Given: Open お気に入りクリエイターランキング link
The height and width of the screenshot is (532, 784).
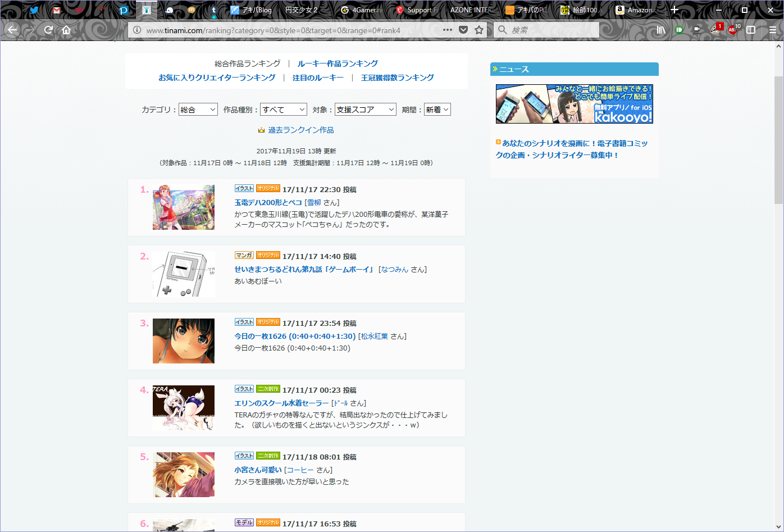Looking at the screenshot, I should click(x=217, y=78).
